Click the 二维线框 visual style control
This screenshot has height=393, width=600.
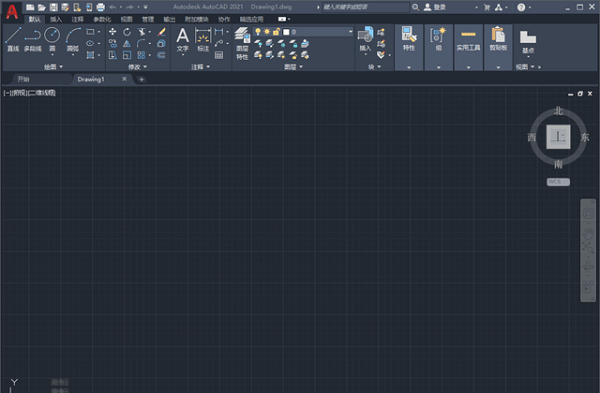pos(41,93)
